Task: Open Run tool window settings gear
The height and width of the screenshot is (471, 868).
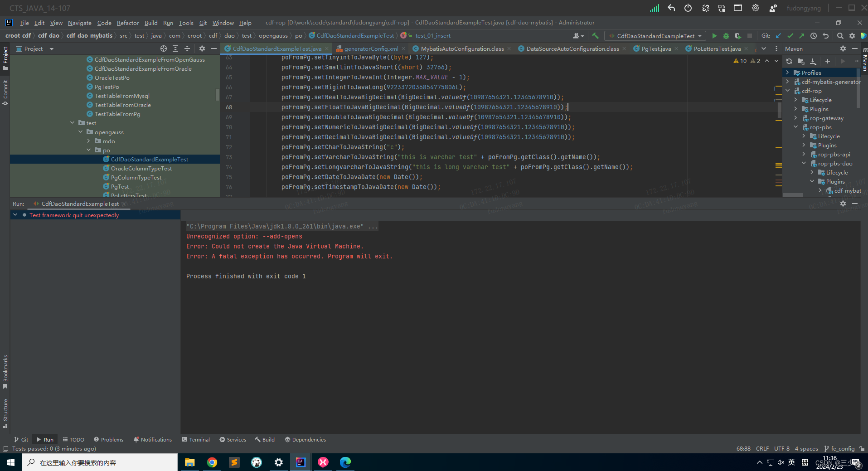Action: click(x=843, y=204)
